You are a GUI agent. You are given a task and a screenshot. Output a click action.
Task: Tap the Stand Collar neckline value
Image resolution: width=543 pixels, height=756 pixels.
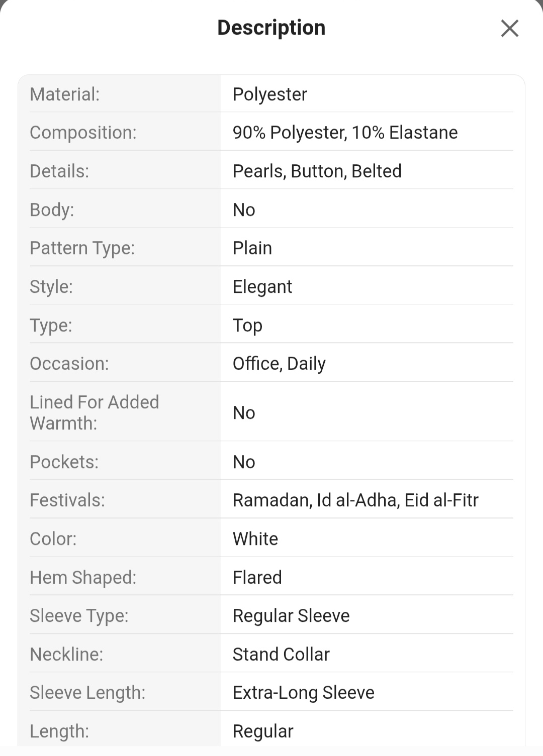[281, 655]
